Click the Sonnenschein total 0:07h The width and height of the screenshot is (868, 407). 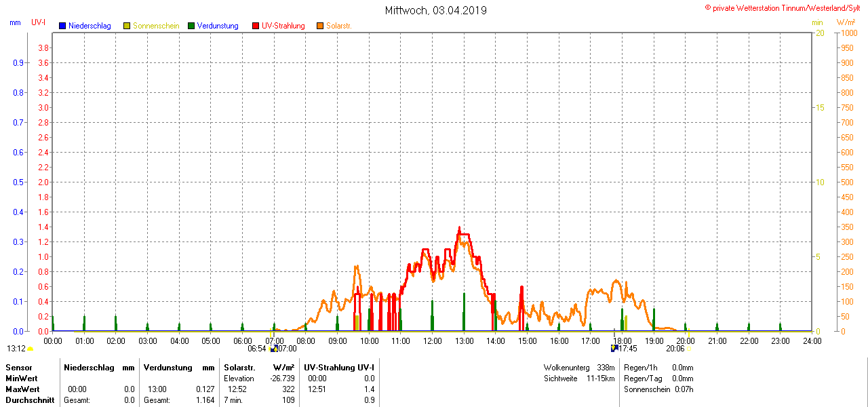click(x=684, y=389)
